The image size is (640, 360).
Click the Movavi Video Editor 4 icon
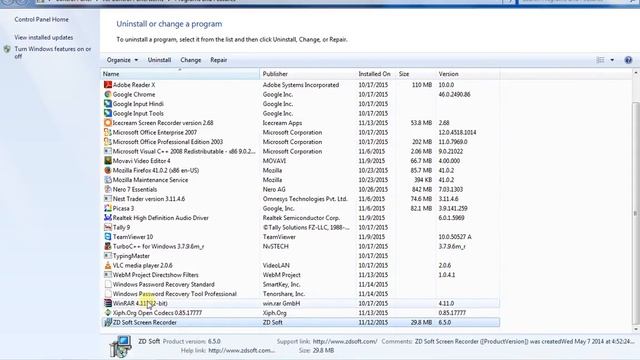tap(108, 161)
